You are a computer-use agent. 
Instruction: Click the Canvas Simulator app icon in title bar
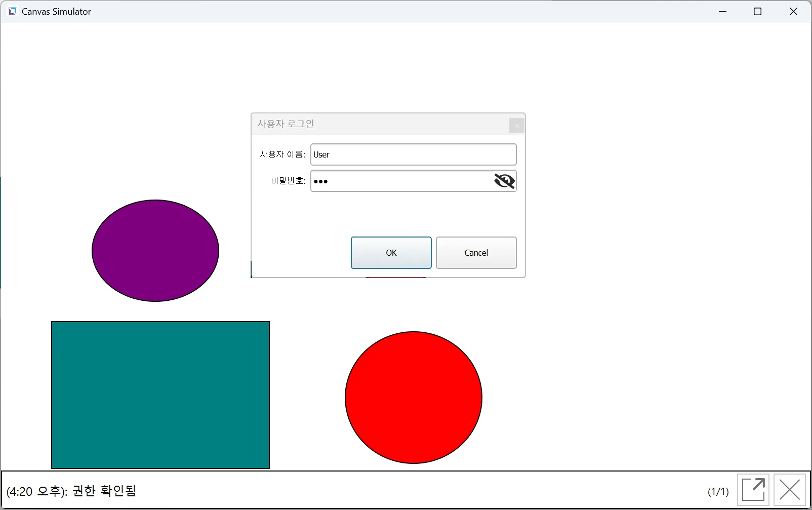pyautogui.click(x=12, y=11)
